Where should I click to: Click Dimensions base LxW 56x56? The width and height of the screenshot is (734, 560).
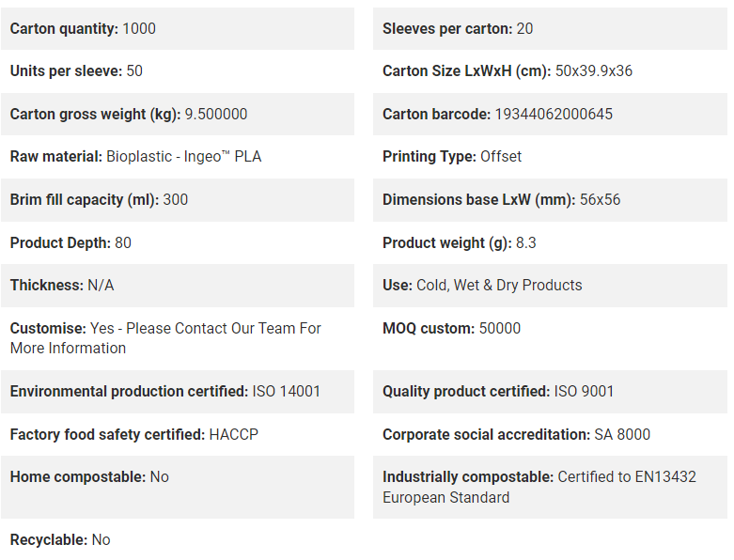coord(501,200)
